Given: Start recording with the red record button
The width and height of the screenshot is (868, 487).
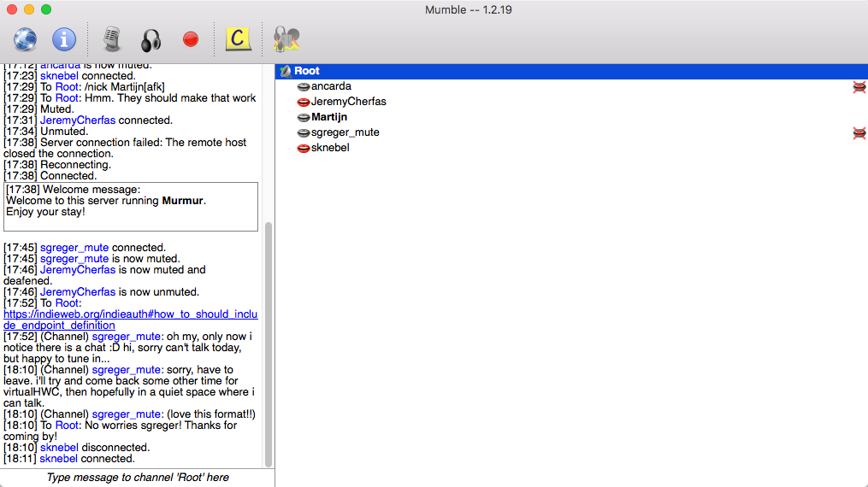Looking at the screenshot, I should [191, 39].
